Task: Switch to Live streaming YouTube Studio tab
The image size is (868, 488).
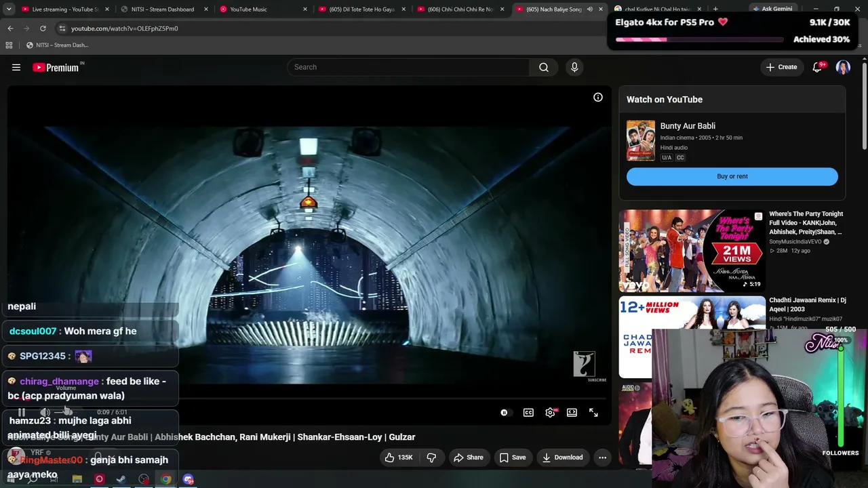Action: tap(65, 9)
